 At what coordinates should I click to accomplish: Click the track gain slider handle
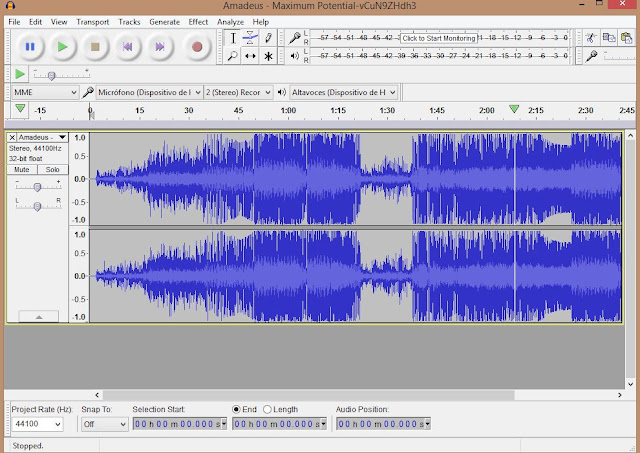coord(37,187)
